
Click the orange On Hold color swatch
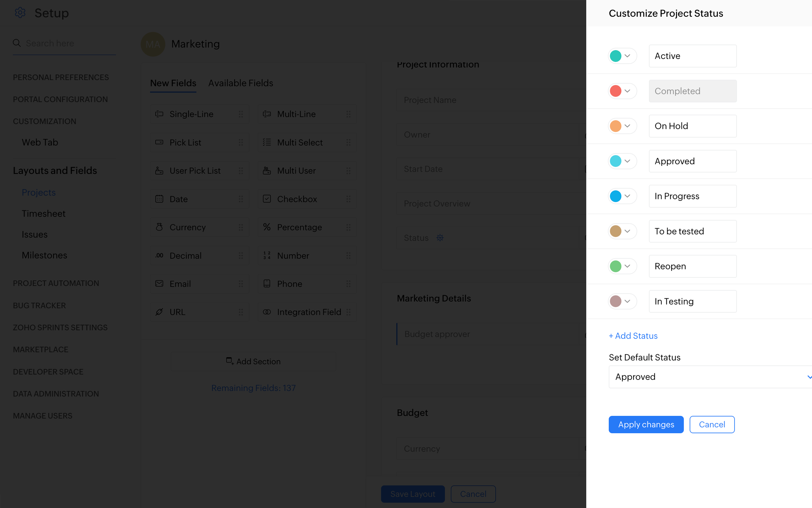615,126
